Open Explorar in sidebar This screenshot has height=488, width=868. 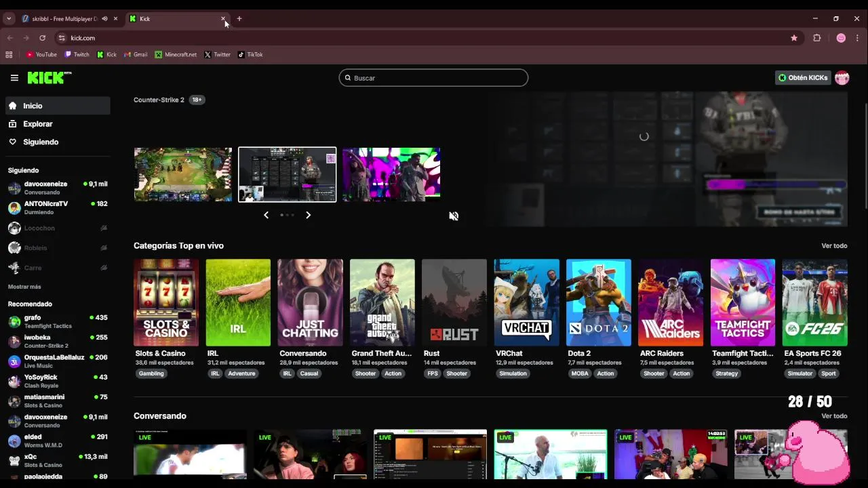click(58, 124)
